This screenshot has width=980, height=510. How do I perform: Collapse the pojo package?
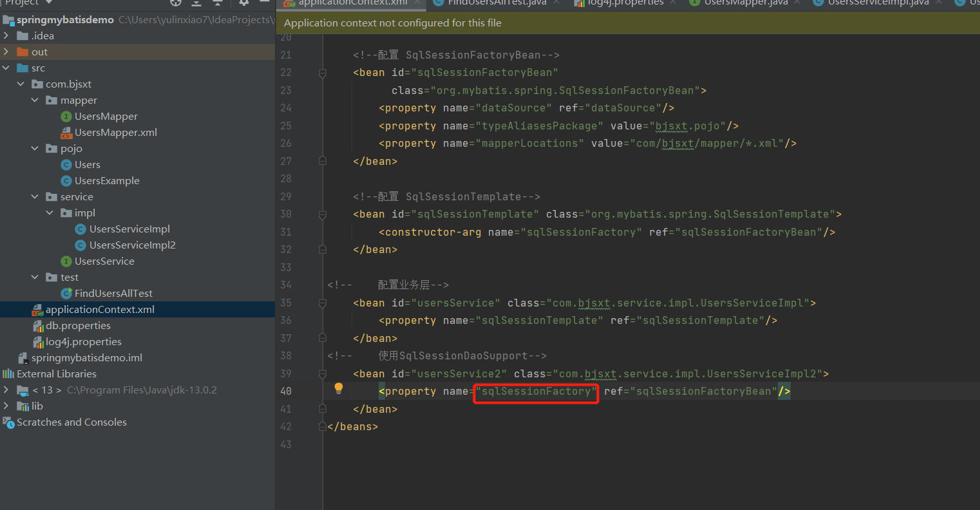(x=35, y=148)
